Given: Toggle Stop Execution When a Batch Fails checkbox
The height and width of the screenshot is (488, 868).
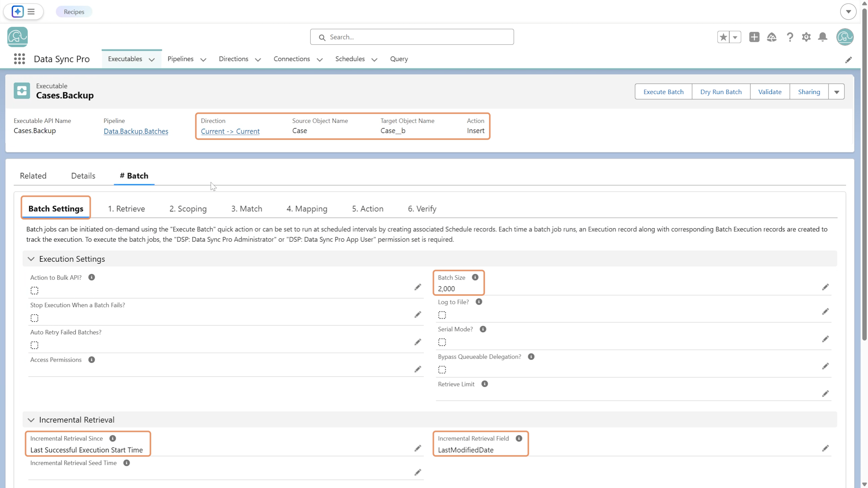Looking at the screenshot, I should pos(34,318).
